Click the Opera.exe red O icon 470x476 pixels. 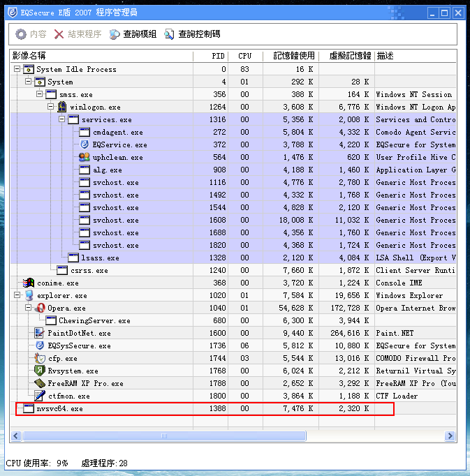[40, 308]
